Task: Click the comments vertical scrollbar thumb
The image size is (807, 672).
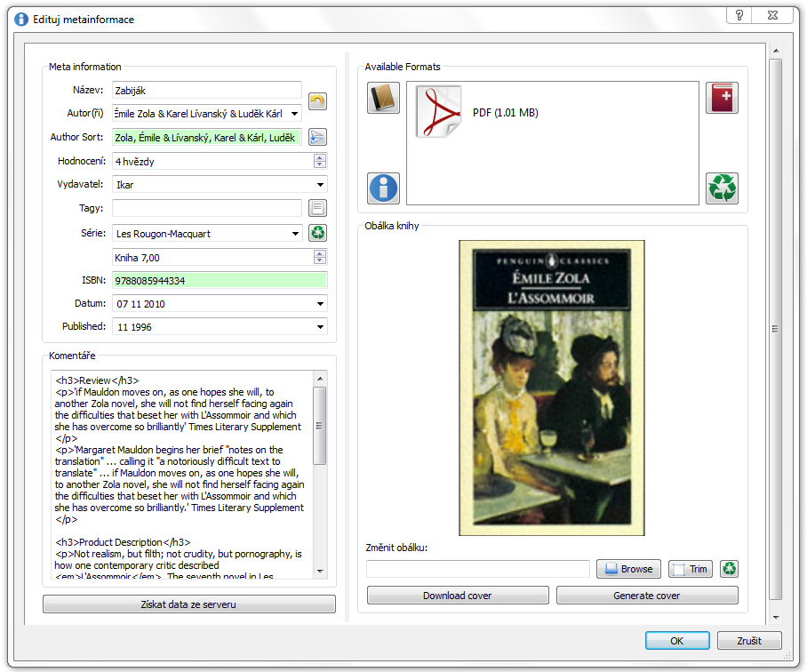Action: [320, 426]
